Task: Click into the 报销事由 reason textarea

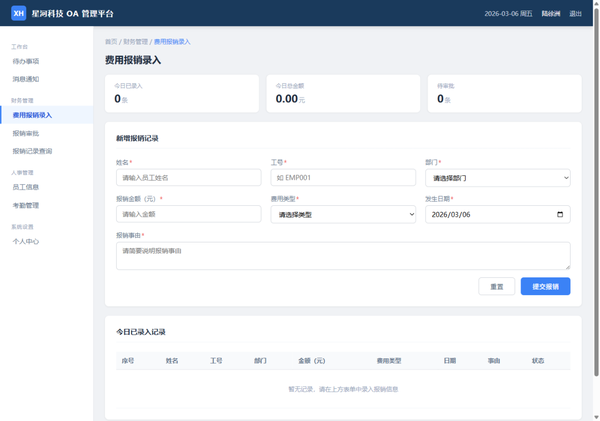Action: point(343,255)
